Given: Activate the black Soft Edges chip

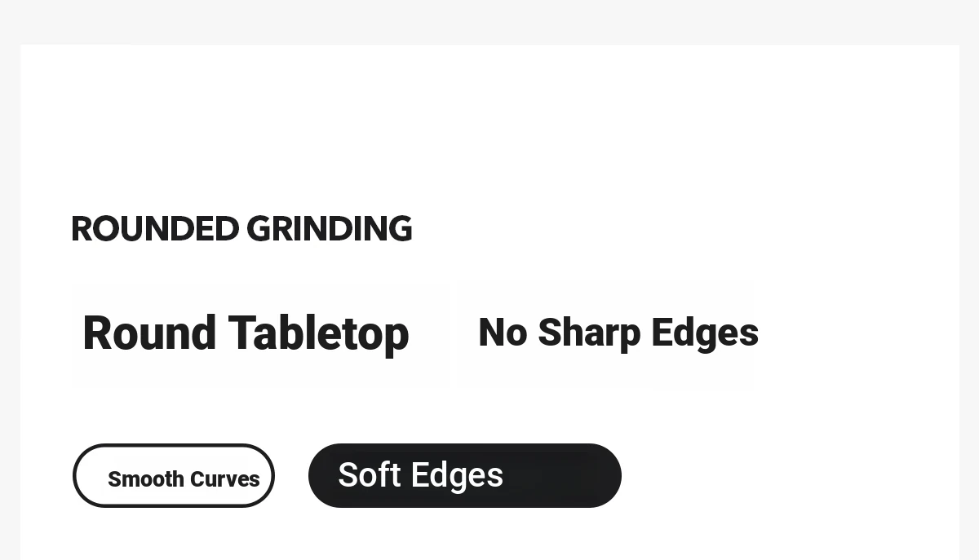Looking at the screenshot, I should click(x=465, y=475).
